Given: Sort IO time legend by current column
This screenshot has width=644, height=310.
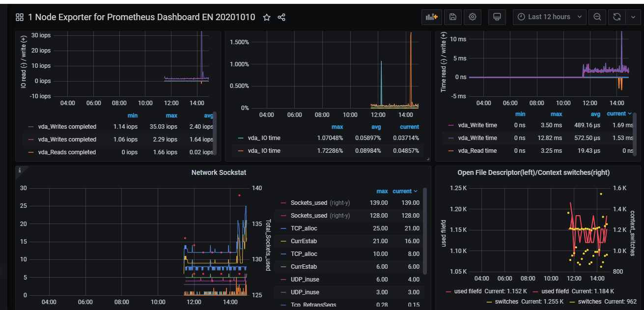Looking at the screenshot, I should (x=409, y=127).
